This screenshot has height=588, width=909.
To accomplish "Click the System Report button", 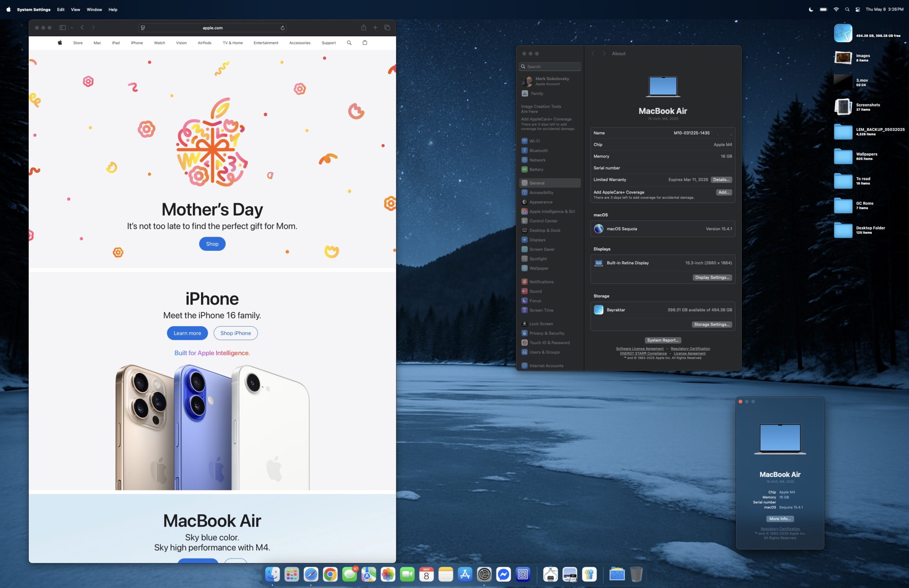I will click(663, 340).
